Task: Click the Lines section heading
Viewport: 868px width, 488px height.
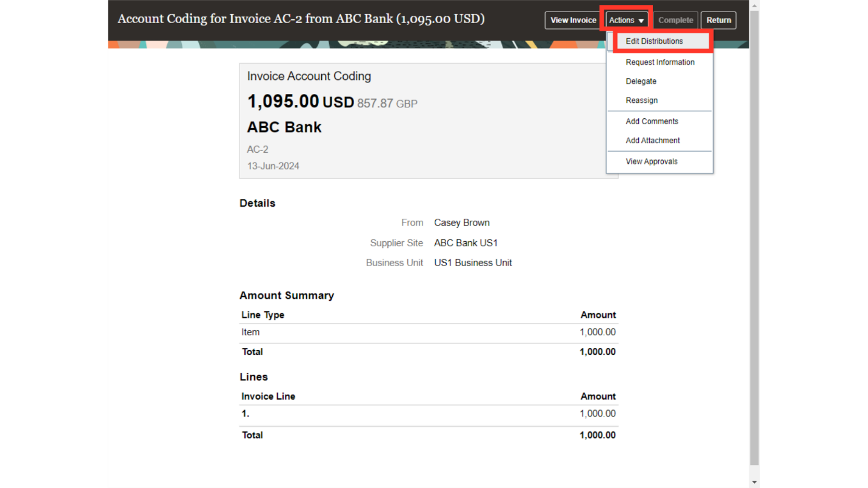Action: 253,377
